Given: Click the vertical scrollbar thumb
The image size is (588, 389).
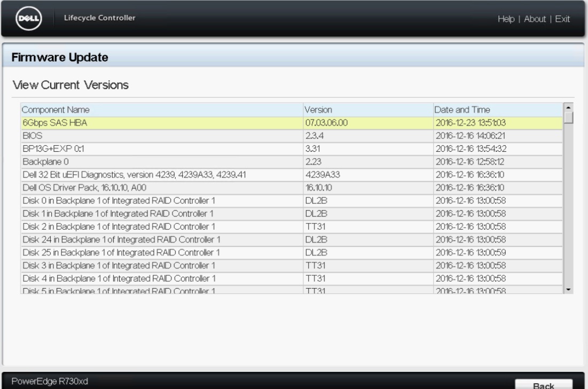Looking at the screenshot, I should [x=569, y=118].
